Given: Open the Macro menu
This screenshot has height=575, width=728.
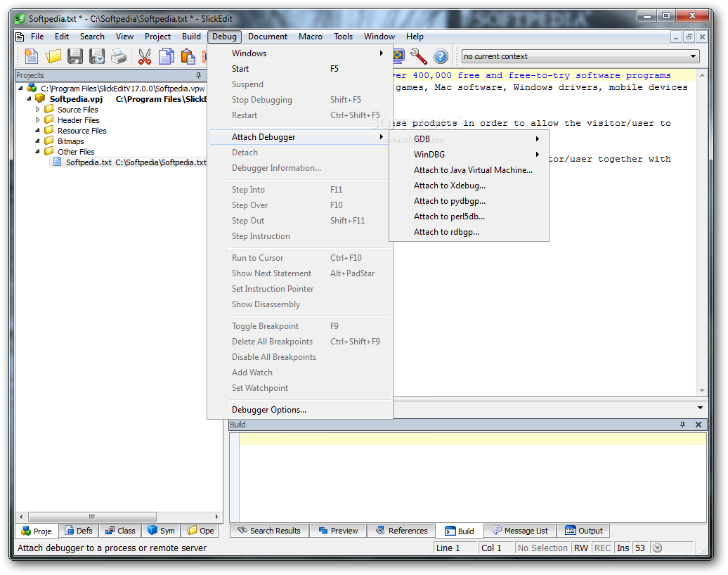Looking at the screenshot, I should pos(310,37).
